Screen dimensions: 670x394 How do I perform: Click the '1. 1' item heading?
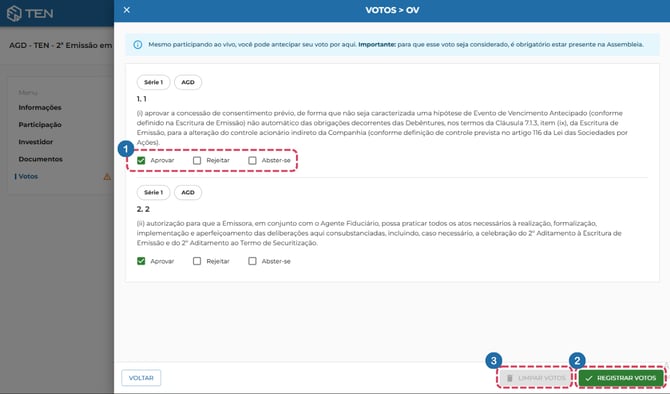click(x=141, y=99)
